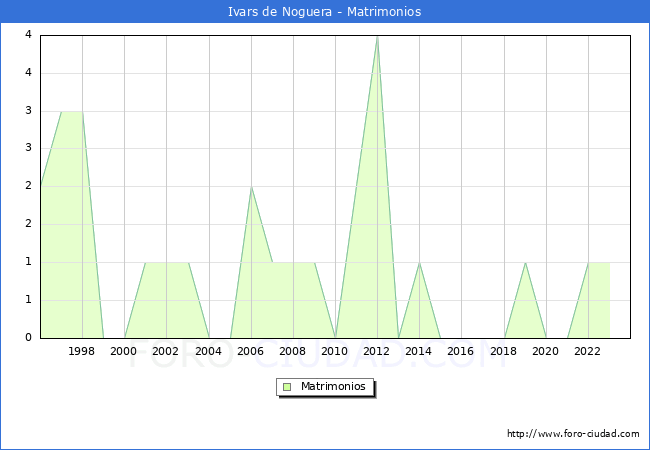Click the 2006 peak data point
The width and height of the screenshot is (650, 450).
pos(251,187)
